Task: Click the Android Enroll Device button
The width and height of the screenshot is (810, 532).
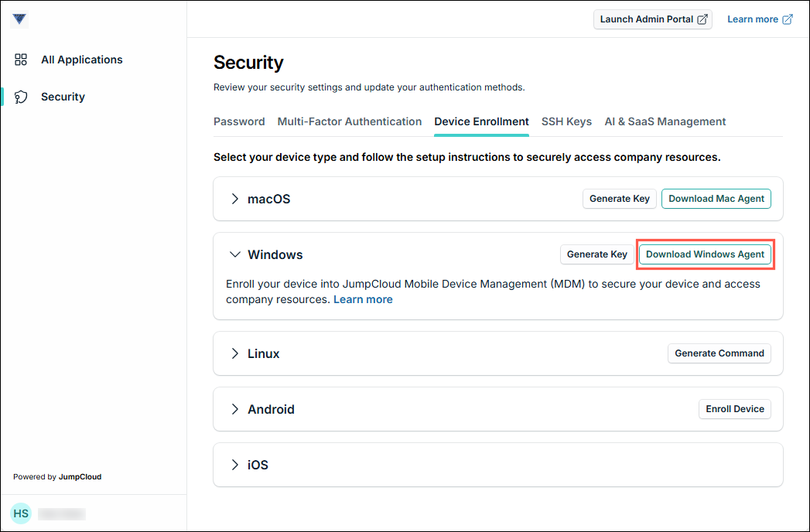Action: tap(734, 409)
